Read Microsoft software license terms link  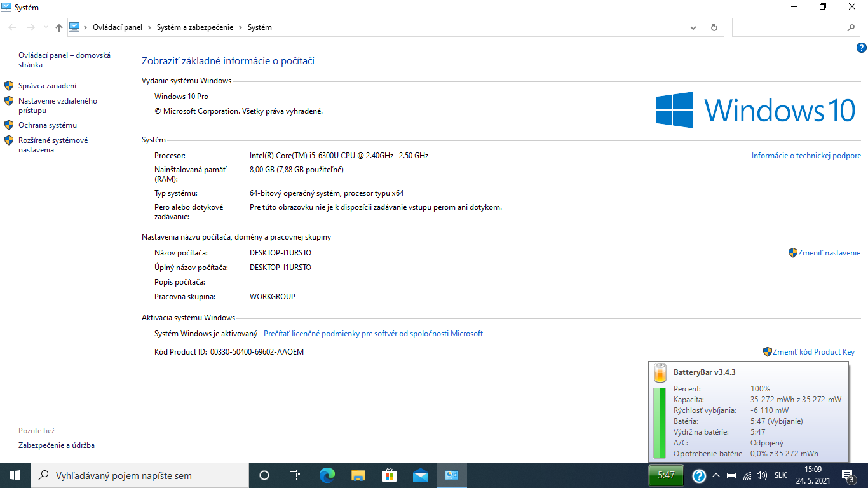(x=373, y=334)
